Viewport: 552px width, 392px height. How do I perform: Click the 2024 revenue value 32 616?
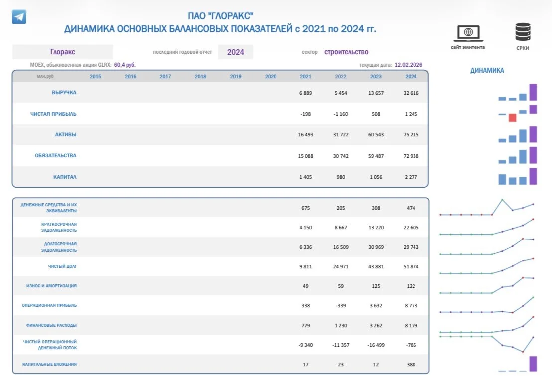(411, 93)
